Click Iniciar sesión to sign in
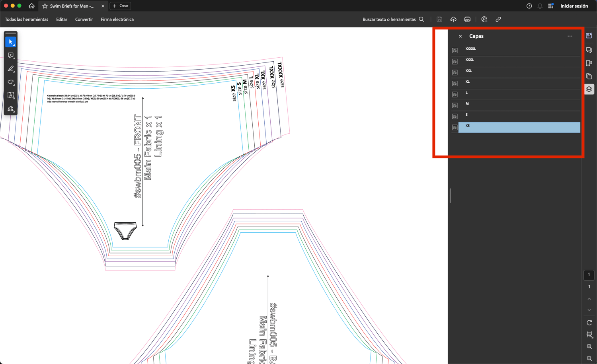This screenshot has width=597, height=364. point(574,6)
